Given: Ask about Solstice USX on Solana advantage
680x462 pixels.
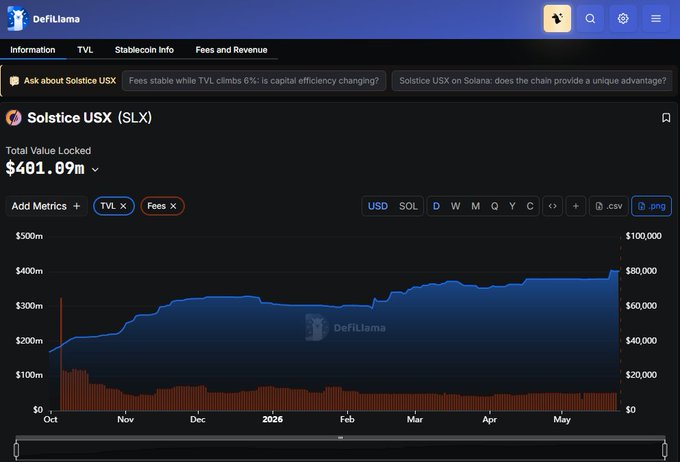Looking at the screenshot, I should pyautogui.click(x=532, y=81).
